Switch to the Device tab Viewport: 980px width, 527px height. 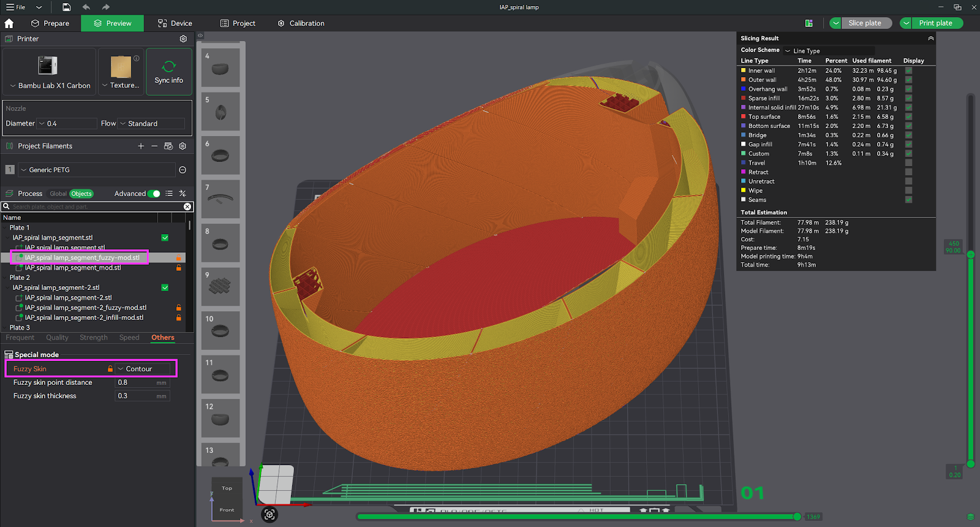(175, 23)
